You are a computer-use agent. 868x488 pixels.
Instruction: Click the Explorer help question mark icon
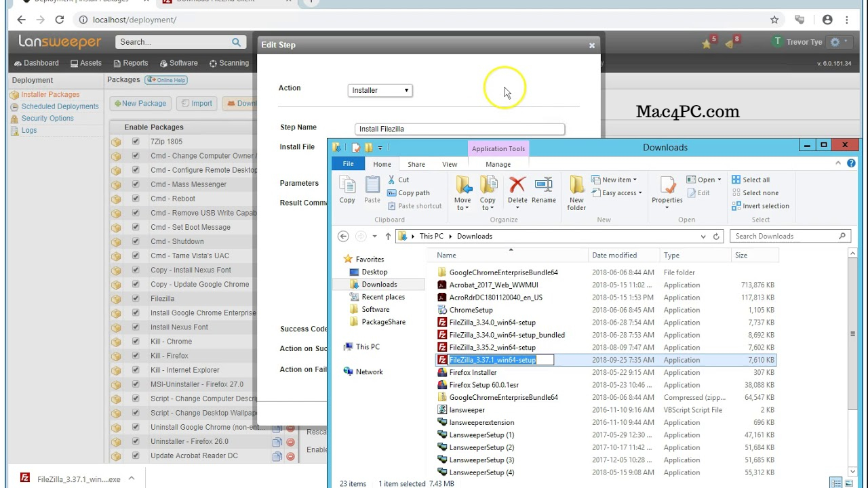pos(851,163)
